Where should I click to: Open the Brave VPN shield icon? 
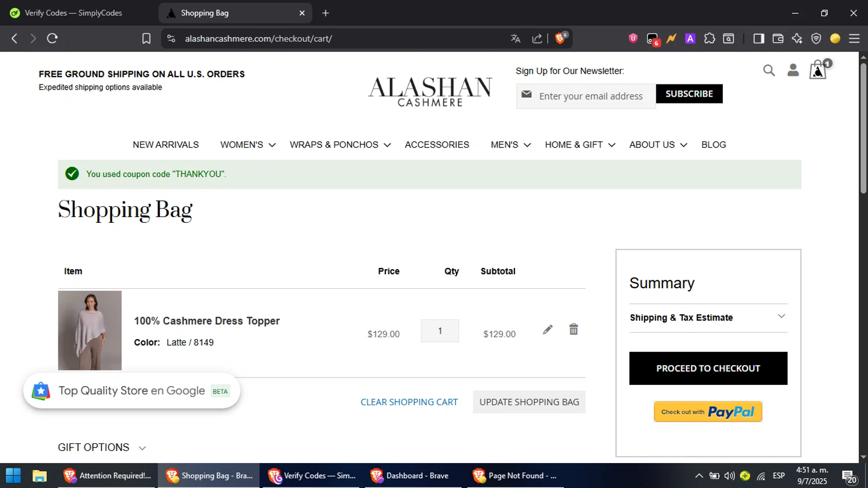(x=816, y=38)
